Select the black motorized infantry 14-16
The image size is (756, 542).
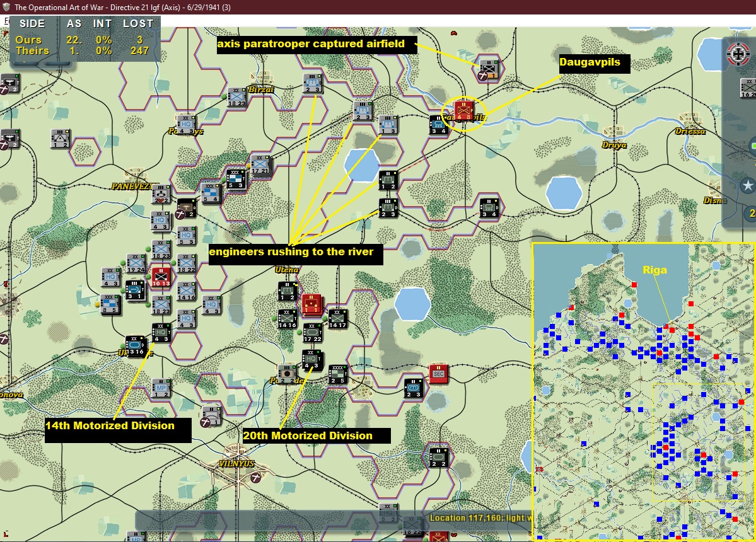point(288,319)
